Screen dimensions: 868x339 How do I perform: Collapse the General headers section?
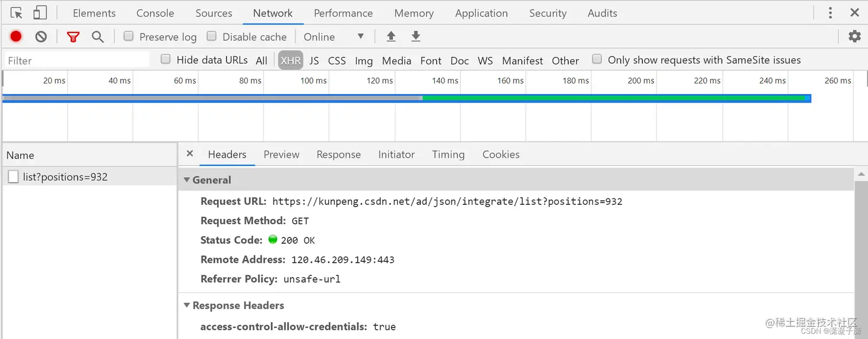187,180
